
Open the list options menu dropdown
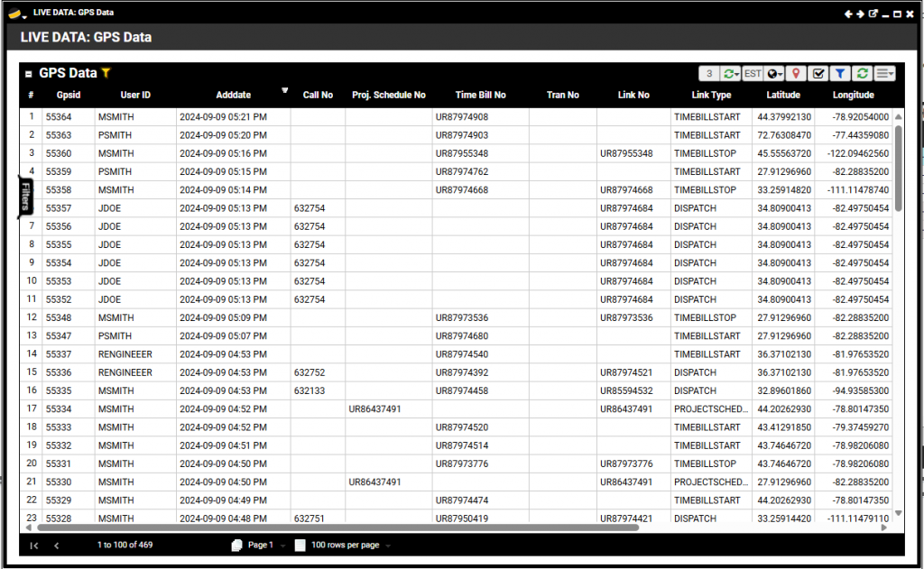click(x=884, y=74)
